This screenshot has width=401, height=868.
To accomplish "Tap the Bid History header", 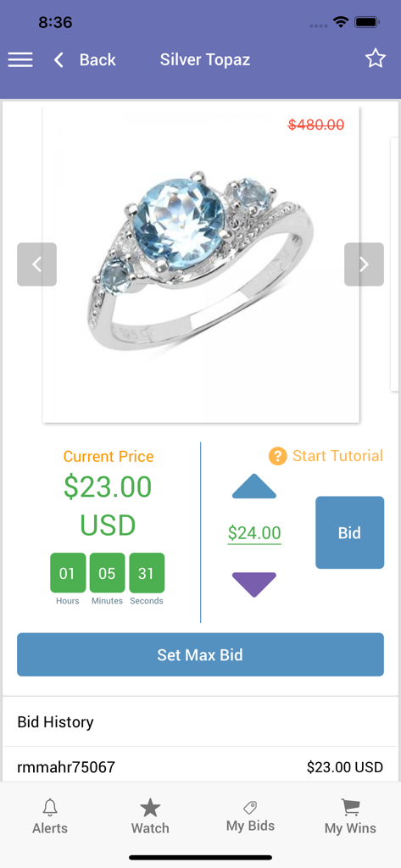I will pos(55,722).
